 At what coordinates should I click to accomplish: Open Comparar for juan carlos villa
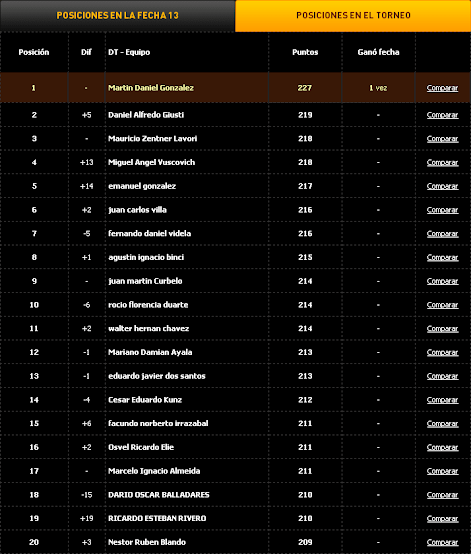pyautogui.click(x=442, y=210)
